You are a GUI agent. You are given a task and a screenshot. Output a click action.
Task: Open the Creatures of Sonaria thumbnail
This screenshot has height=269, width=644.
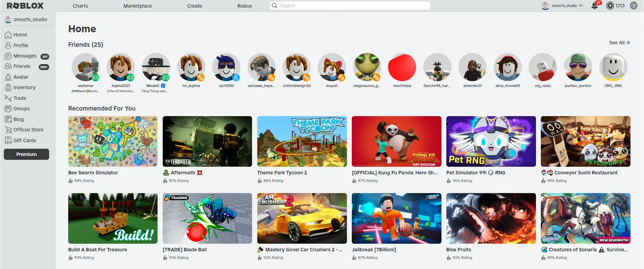click(x=585, y=218)
